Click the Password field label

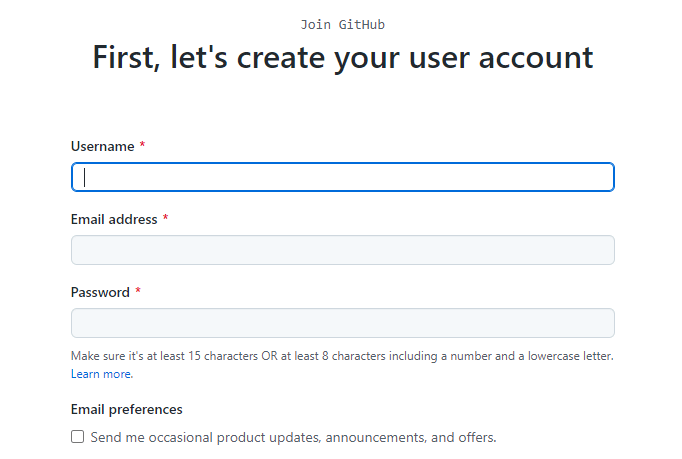(100, 292)
